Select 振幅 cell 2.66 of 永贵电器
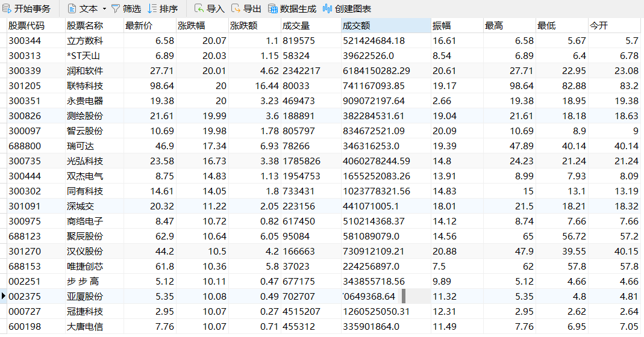 click(x=457, y=101)
